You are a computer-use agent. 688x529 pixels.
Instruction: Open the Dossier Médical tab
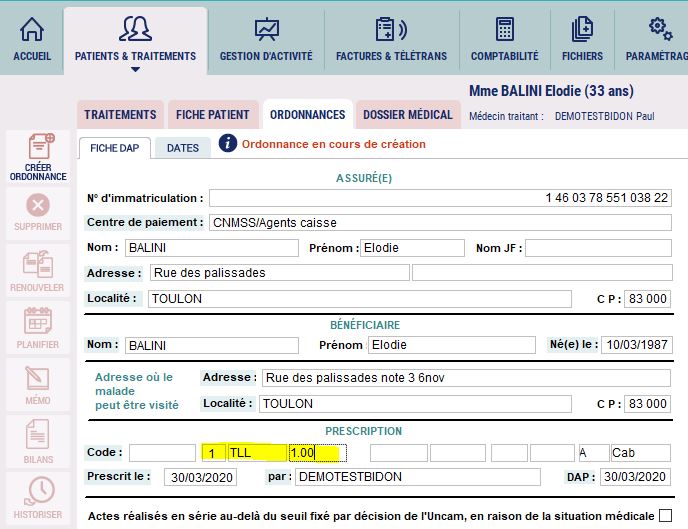tap(408, 114)
